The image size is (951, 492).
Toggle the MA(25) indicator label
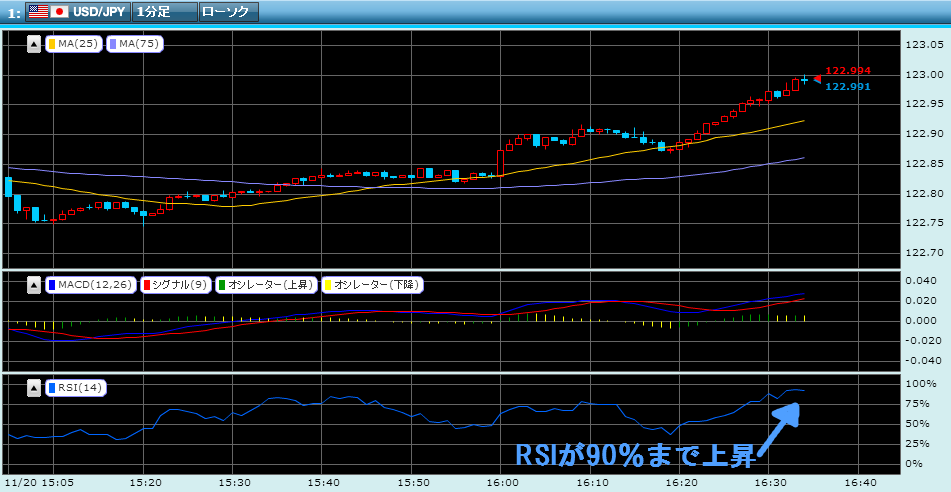73,44
